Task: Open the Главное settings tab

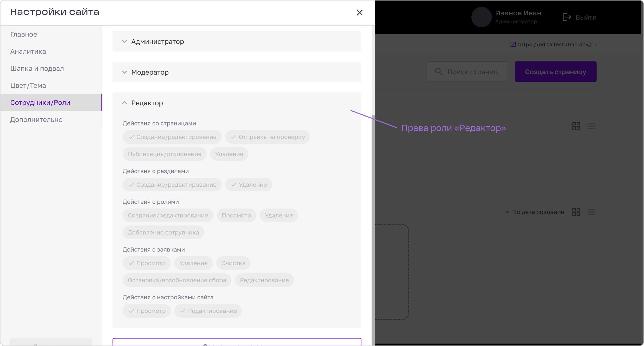Action: (51, 34)
